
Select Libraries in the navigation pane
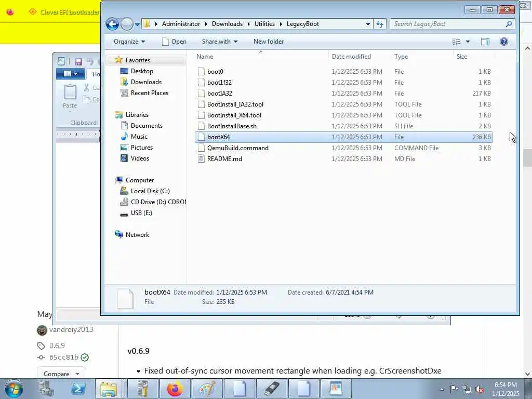pos(137,115)
